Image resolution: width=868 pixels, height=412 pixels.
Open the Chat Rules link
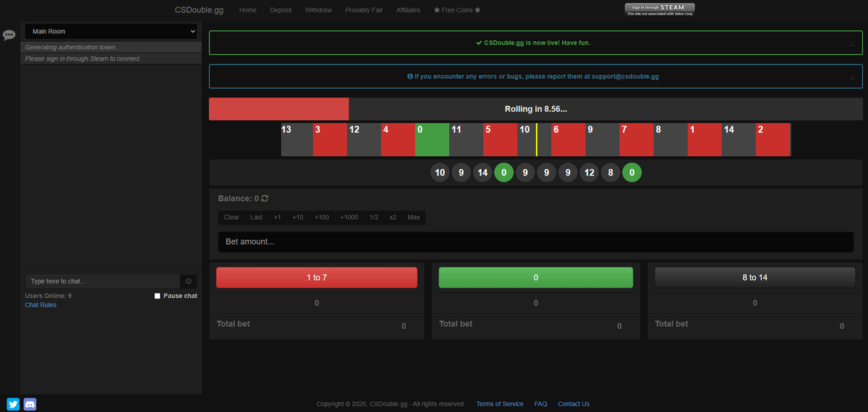click(41, 305)
